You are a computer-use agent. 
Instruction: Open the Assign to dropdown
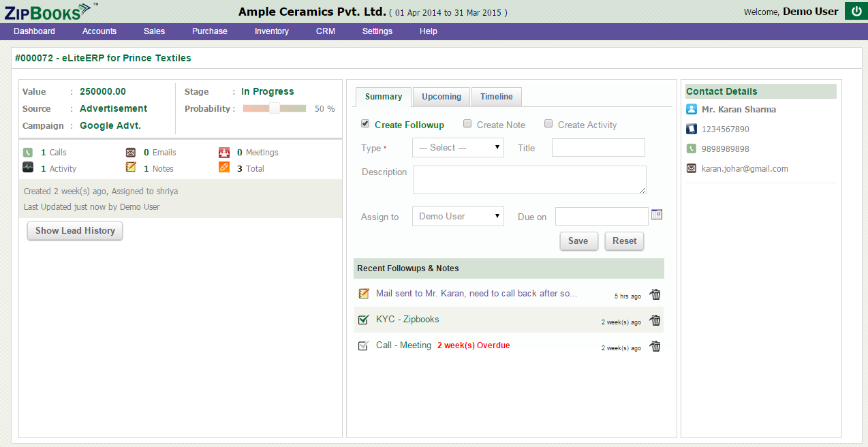point(458,217)
